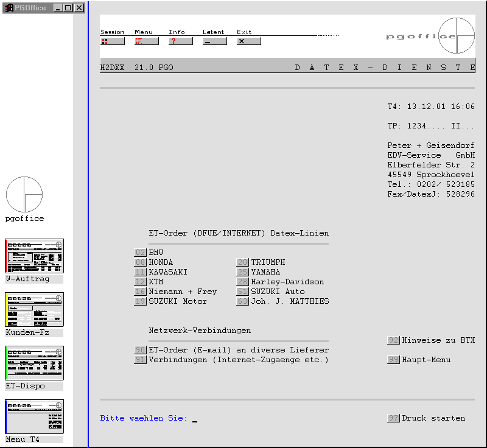This screenshot has height=448, width=487.
Task: Click the pgoffice logo in sidebar
Action: pyautogui.click(x=24, y=195)
